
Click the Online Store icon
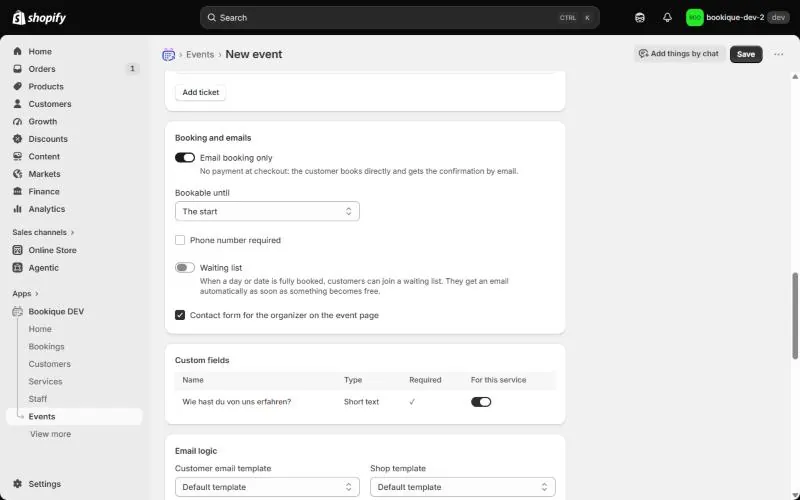click(x=17, y=250)
